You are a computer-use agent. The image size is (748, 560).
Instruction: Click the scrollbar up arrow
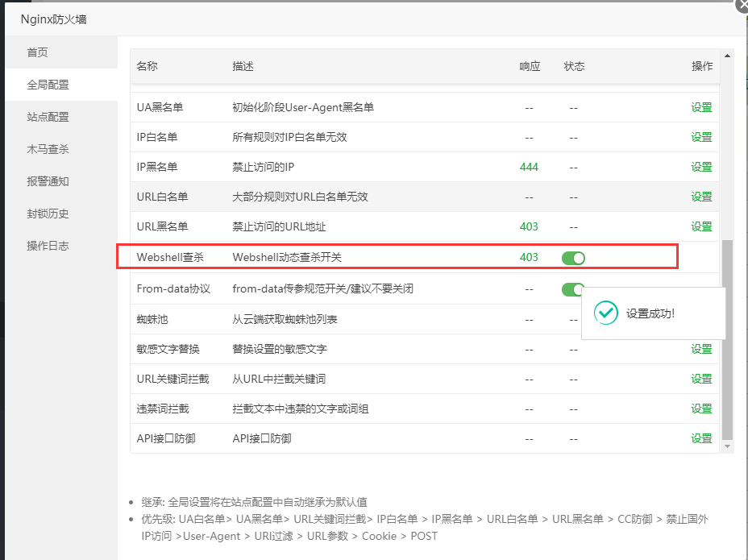[x=727, y=56]
